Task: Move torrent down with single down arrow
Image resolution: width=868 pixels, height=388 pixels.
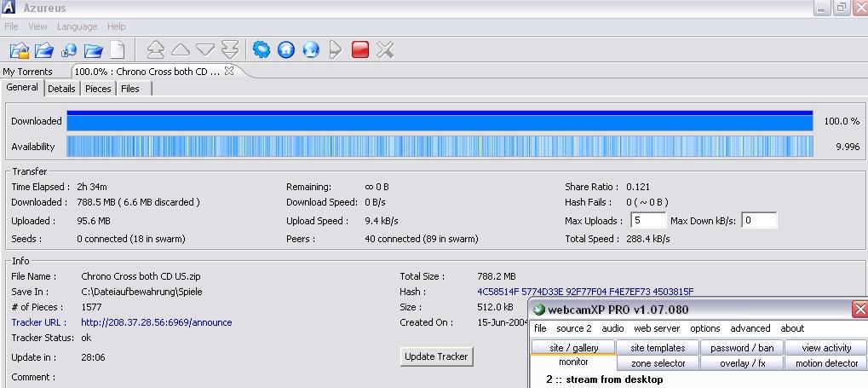Action: point(204,49)
